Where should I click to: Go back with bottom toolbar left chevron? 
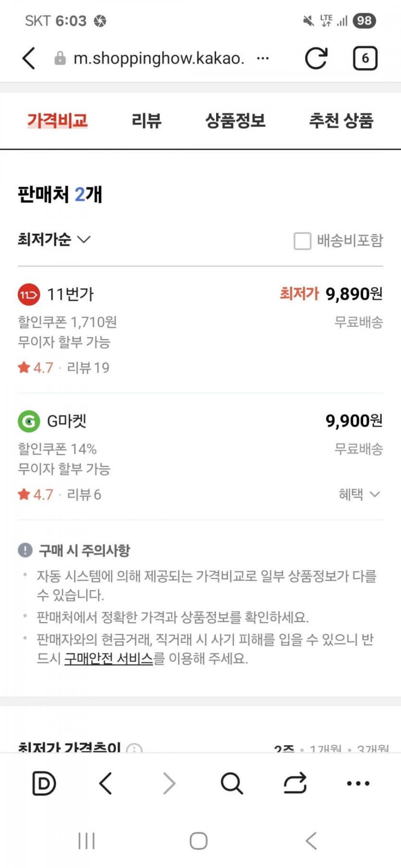[106, 784]
